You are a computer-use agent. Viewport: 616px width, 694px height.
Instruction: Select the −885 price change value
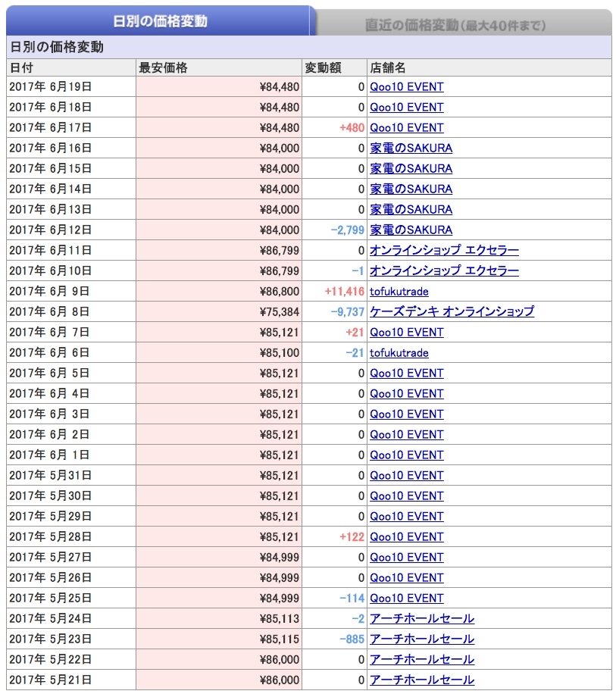pyautogui.click(x=352, y=639)
